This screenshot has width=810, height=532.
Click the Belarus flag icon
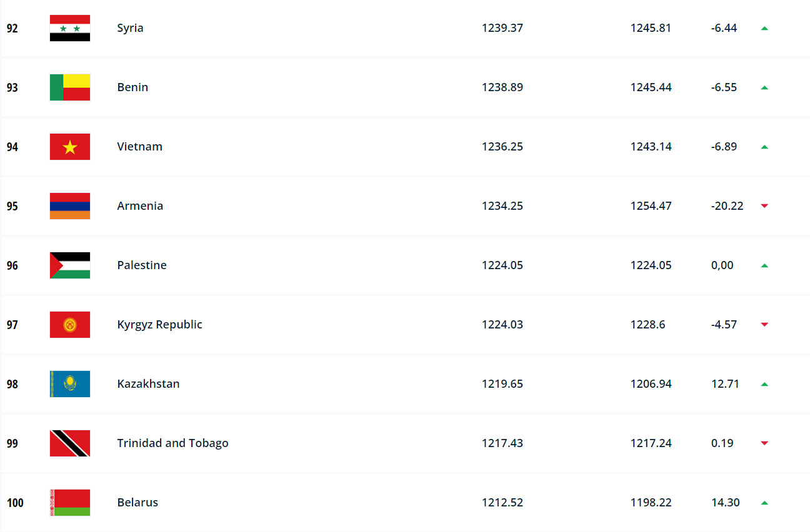pyautogui.click(x=70, y=503)
